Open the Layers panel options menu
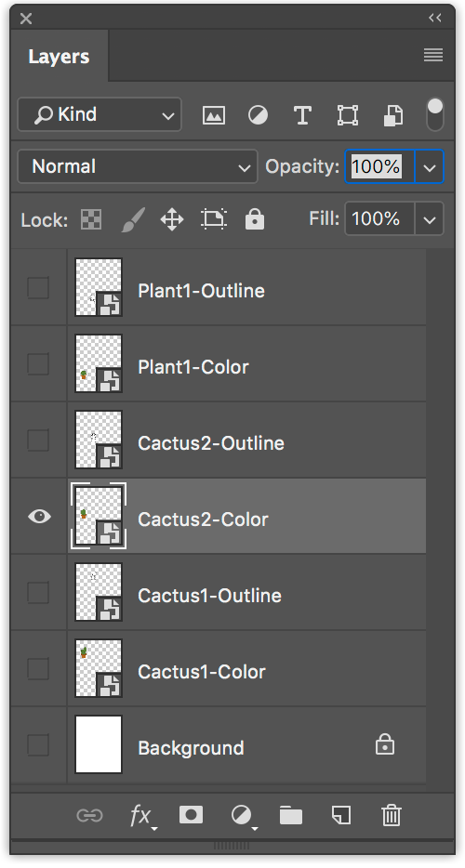Screen dimensions: 465x868 click(433, 55)
